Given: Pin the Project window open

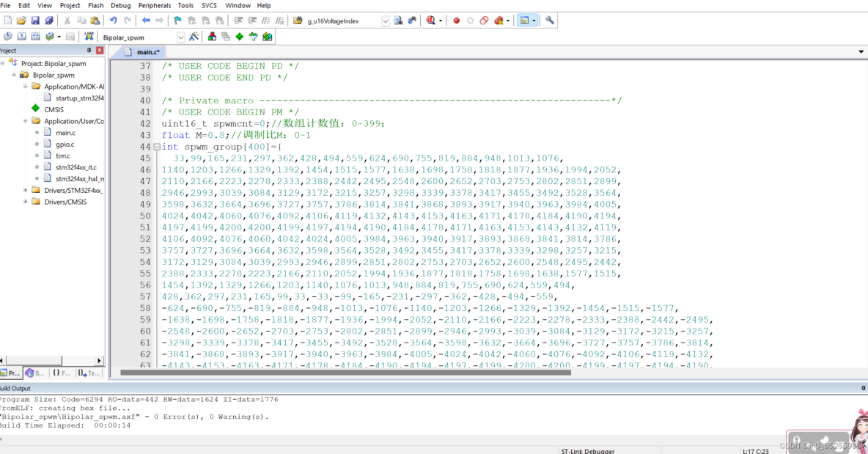Looking at the screenshot, I should point(89,50).
